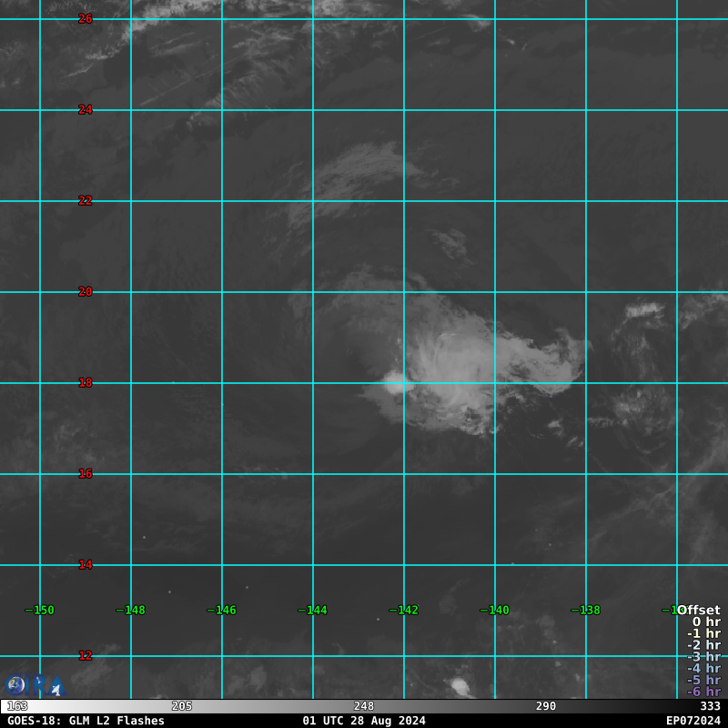
Task: Click the GOES-18: GLM L2 Flashes title
Action: coord(86,721)
